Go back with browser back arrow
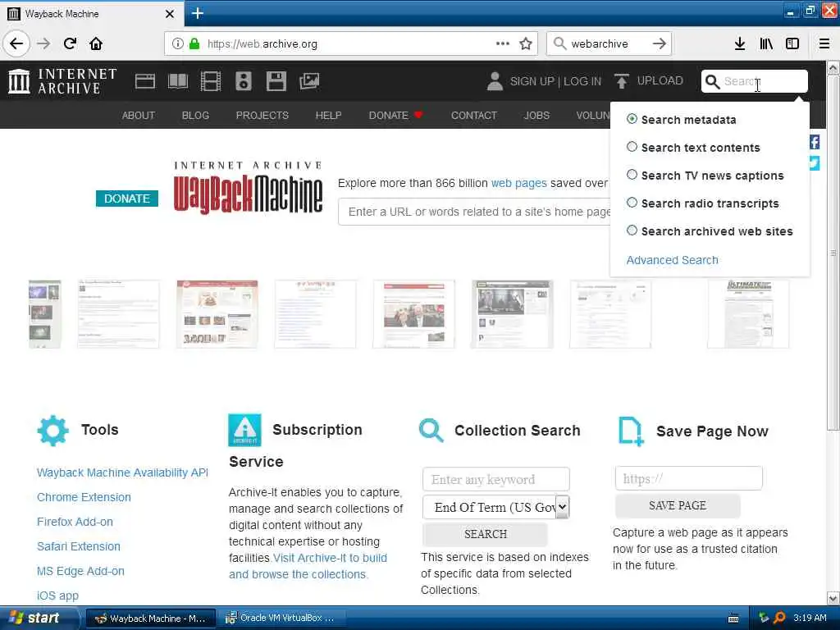The height and width of the screenshot is (630, 840). tap(16, 43)
